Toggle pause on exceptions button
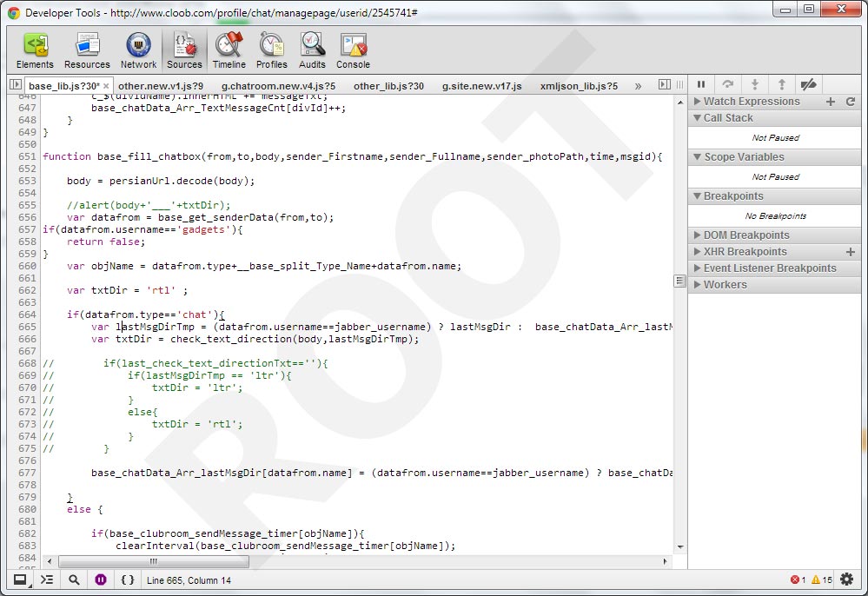Image resolution: width=868 pixels, height=596 pixels. click(101, 579)
